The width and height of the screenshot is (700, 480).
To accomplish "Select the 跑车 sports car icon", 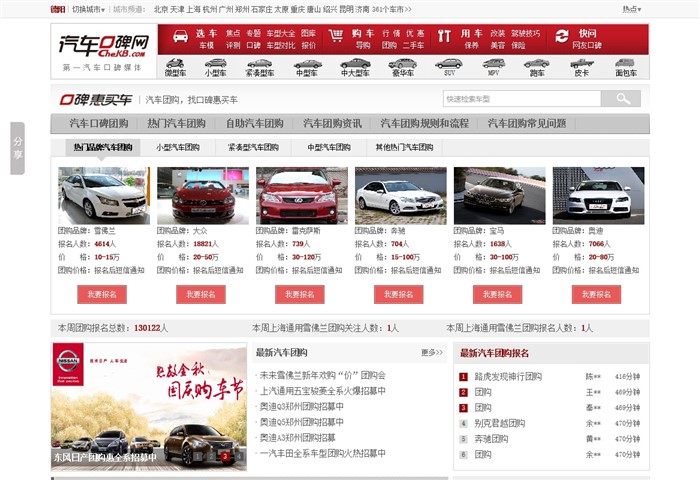I will [537, 63].
